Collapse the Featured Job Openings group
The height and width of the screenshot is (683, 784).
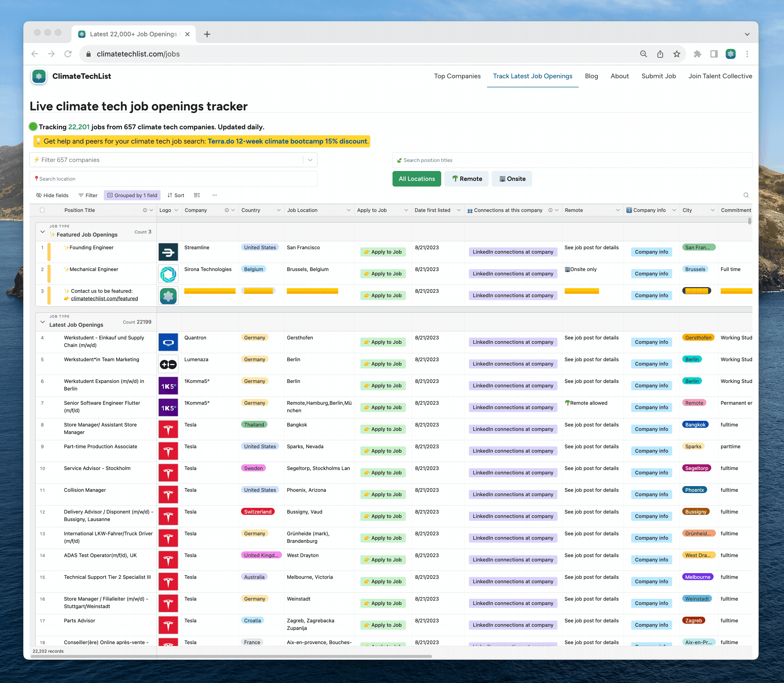coord(43,232)
